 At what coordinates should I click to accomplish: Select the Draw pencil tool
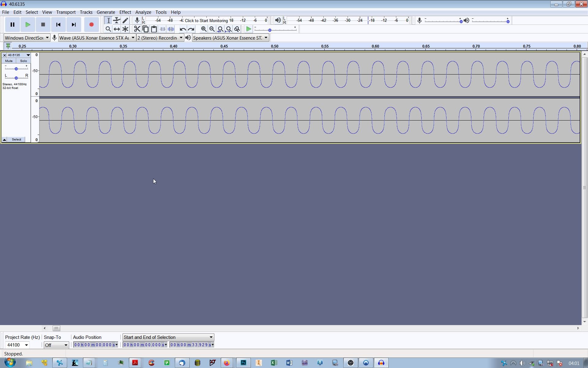coord(125,21)
